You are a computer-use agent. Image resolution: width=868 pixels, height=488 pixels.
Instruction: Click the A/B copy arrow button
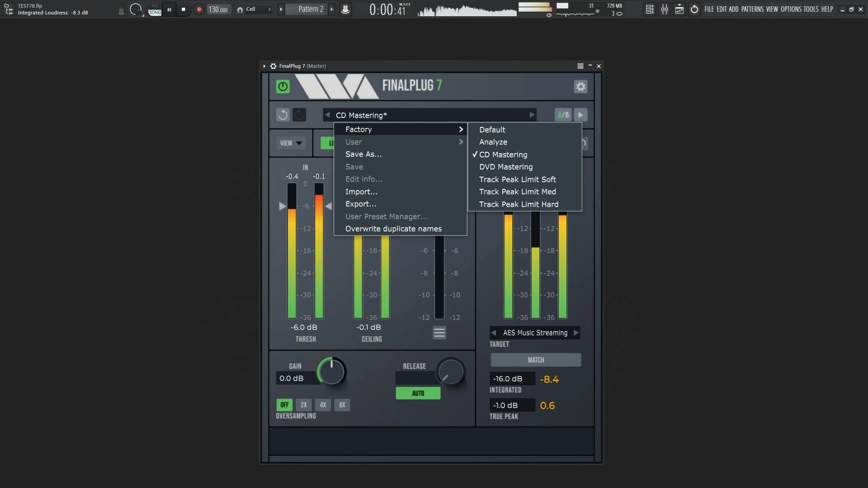(580, 115)
